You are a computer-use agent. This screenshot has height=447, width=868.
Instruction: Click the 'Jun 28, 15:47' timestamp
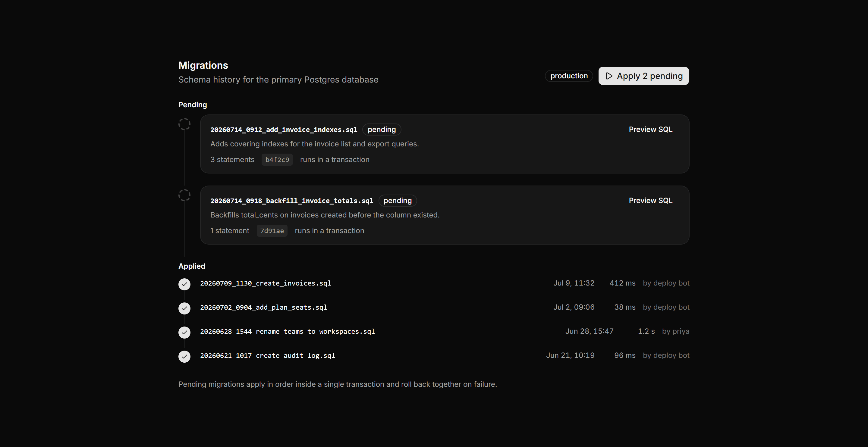coord(589,331)
